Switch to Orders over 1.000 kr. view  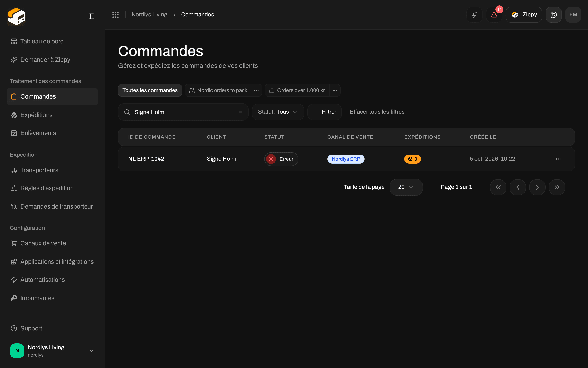pyautogui.click(x=297, y=90)
